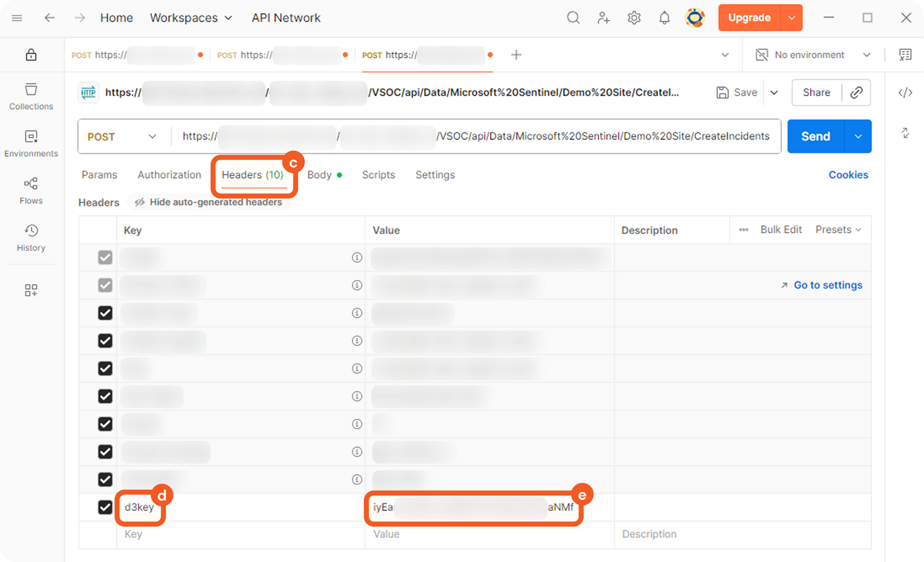Open request History in sidebar
The width and height of the screenshot is (924, 562).
[x=31, y=238]
